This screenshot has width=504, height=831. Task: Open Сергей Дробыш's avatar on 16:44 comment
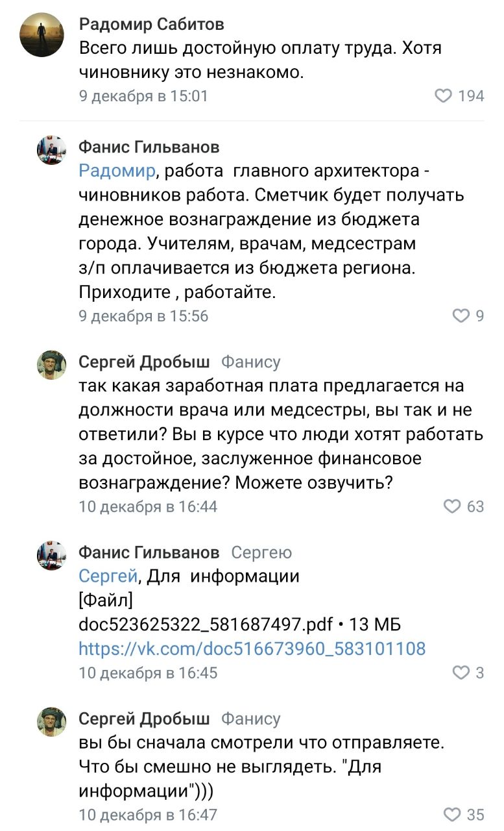pyautogui.click(x=51, y=365)
